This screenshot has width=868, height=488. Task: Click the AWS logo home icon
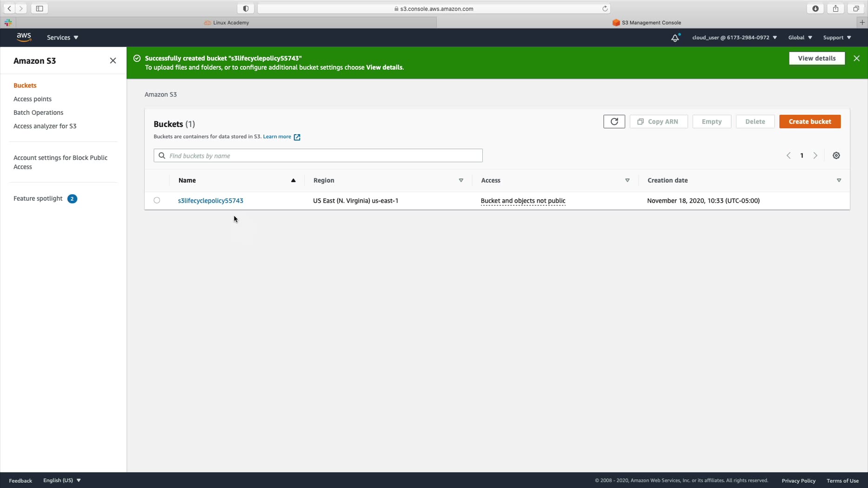coord(24,37)
